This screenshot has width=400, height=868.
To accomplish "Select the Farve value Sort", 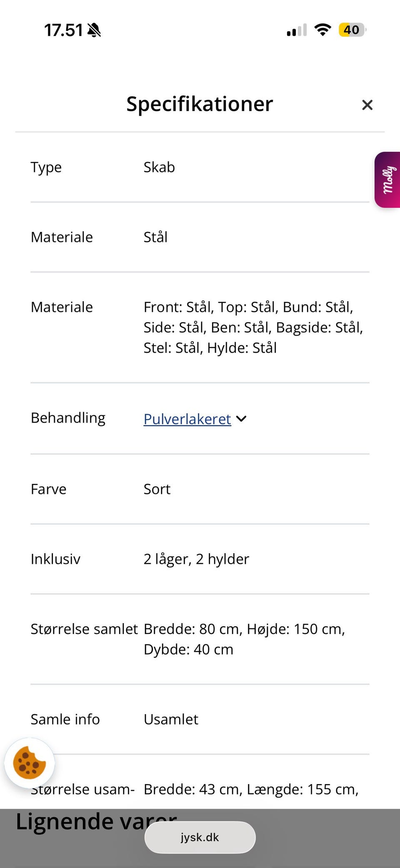I will 157,488.
